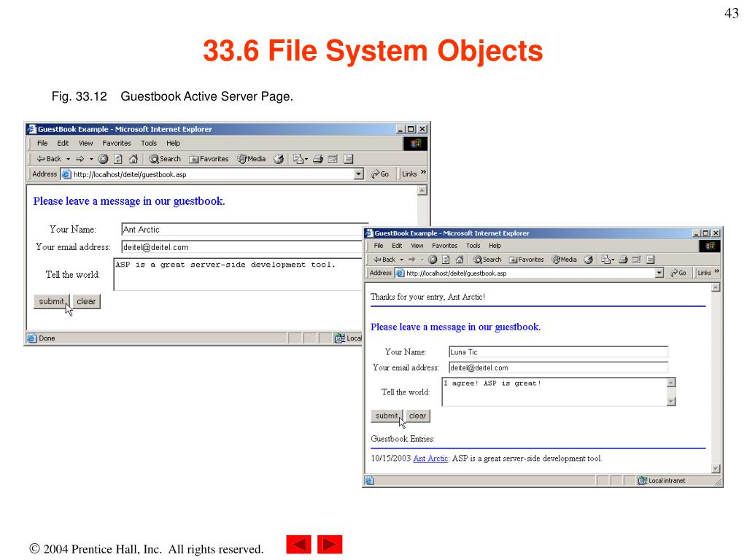
Task: Open Favorites button in left browser toolbar
Action: (209, 159)
